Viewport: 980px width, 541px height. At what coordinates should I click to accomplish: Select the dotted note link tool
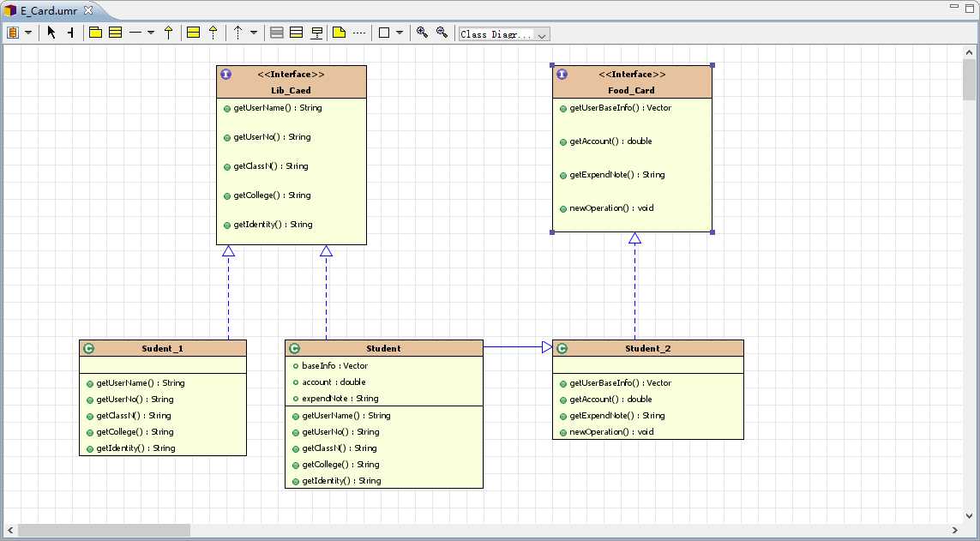click(358, 33)
